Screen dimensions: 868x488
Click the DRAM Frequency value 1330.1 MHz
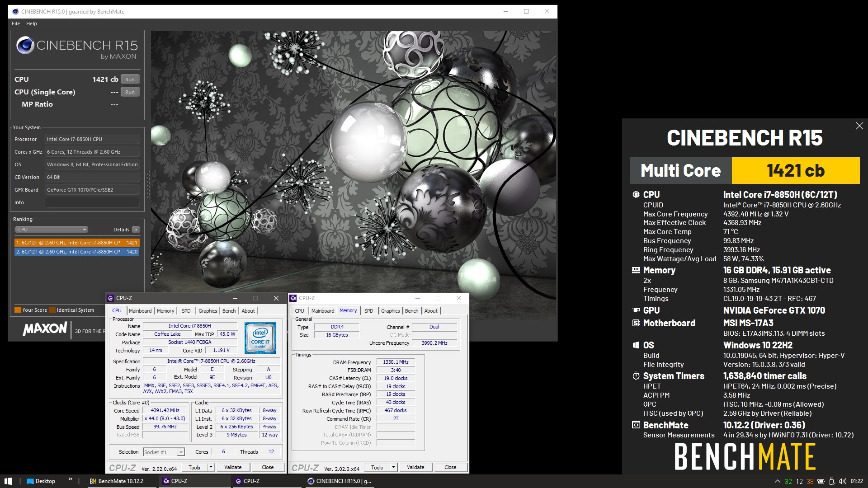[x=396, y=362]
